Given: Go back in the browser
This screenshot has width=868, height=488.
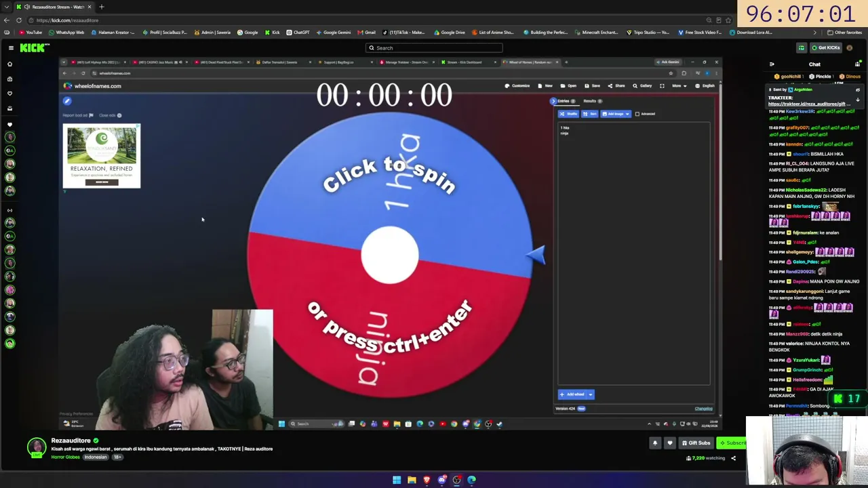Looking at the screenshot, I should tap(7, 20).
